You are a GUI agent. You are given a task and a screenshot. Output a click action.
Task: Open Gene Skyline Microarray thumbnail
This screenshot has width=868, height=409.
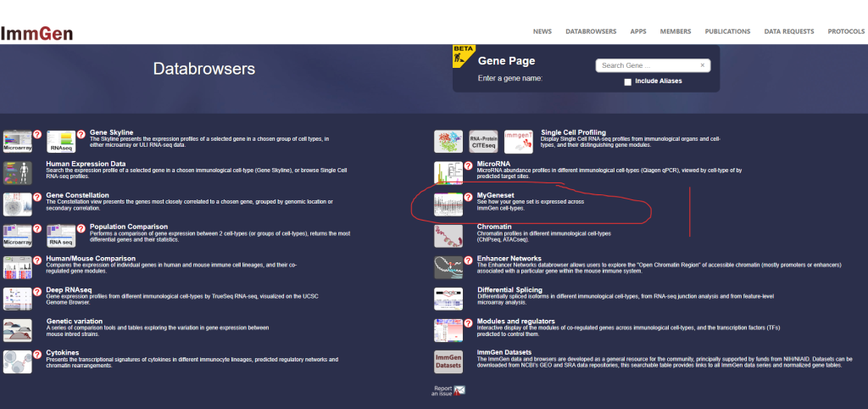(x=18, y=142)
